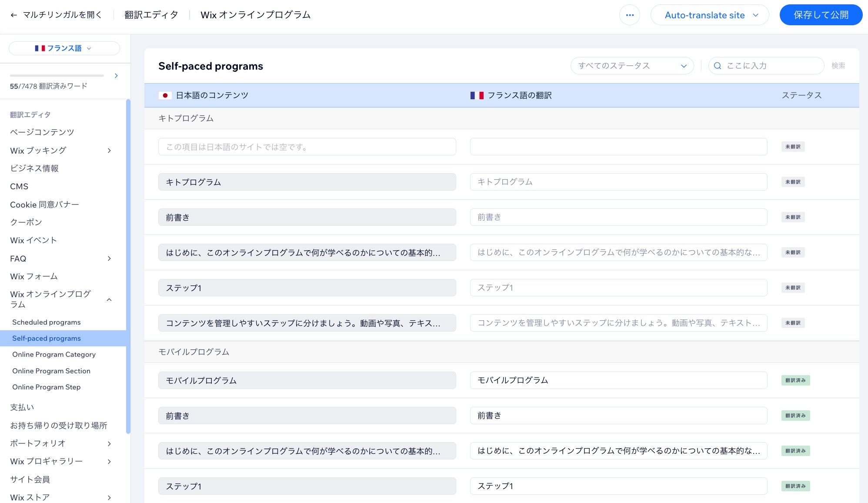This screenshot has height=503, width=868.
Task: Click 翻訳済み badge of モバイルプログラム row
Action: [795, 380]
